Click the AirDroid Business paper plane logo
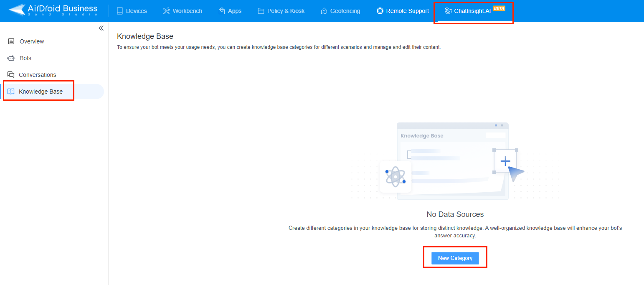The height and width of the screenshot is (285, 644). click(x=17, y=10)
